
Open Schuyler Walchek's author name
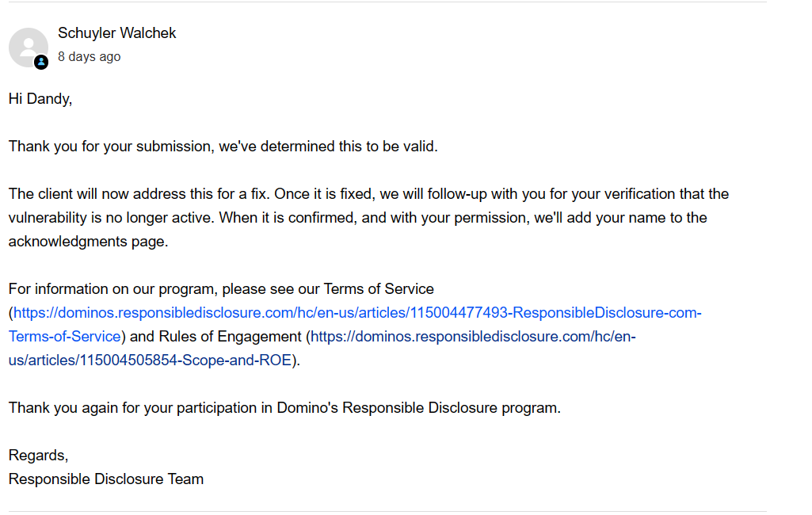click(116, 33)
